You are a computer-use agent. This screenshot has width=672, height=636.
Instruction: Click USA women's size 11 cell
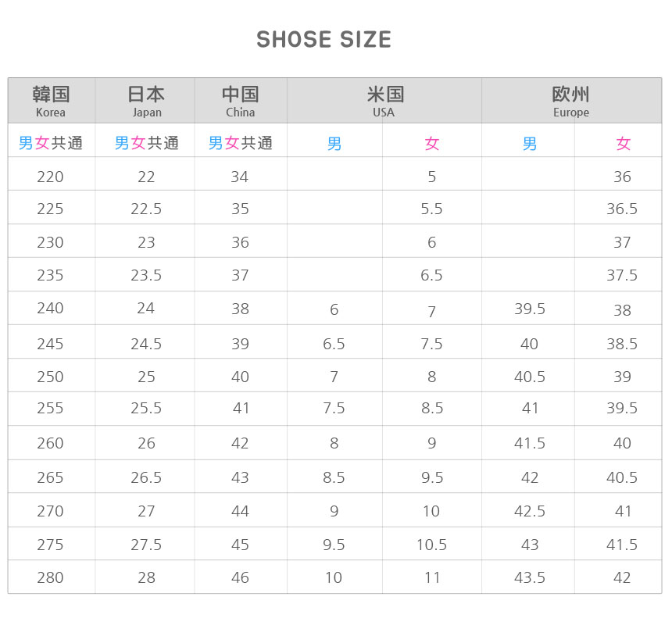(432, 577)
